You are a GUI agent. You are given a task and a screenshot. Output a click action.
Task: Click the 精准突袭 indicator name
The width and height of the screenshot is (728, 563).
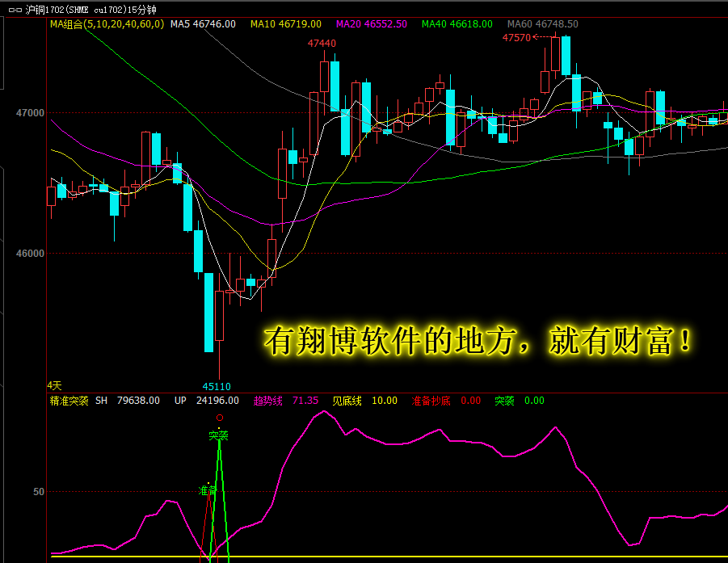[x=69, y=401]
